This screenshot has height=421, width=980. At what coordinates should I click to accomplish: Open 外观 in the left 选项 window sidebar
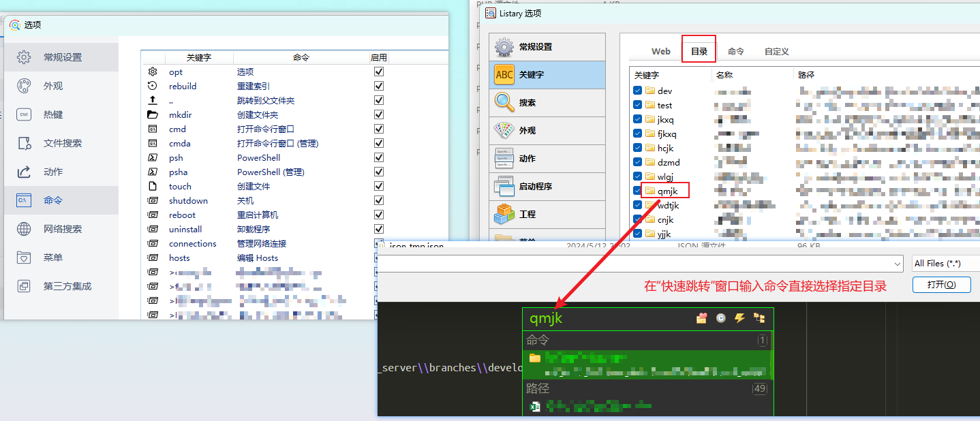coord(61,86)
